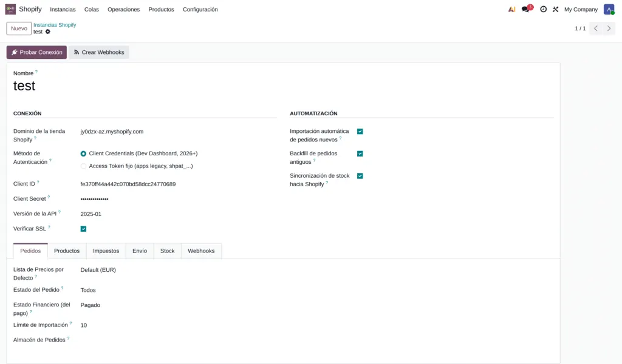Open the AI assistant icon in the top bar

pos(511,9)
